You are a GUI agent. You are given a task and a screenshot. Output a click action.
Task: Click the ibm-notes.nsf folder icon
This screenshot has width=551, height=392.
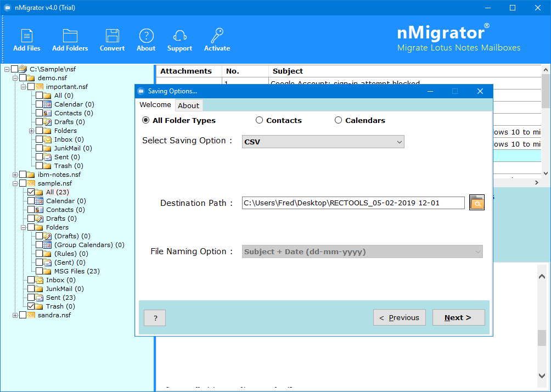click(31, 175)
